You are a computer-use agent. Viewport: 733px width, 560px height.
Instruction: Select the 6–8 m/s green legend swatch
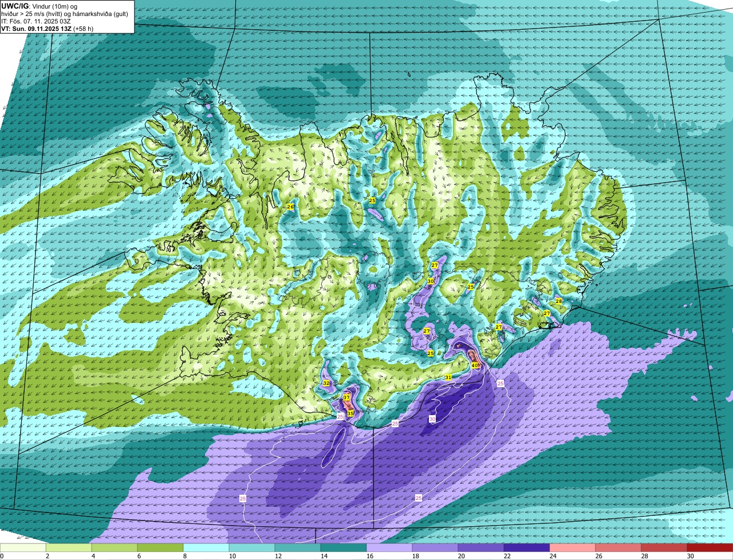pyautogui.click(x=160, y=547)
